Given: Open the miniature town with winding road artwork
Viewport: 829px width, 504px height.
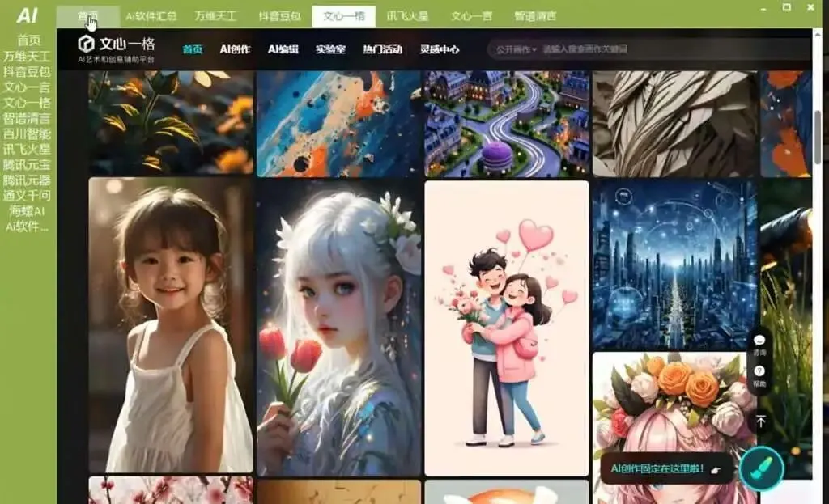Looking at the screenshot, I should (507, 124).
